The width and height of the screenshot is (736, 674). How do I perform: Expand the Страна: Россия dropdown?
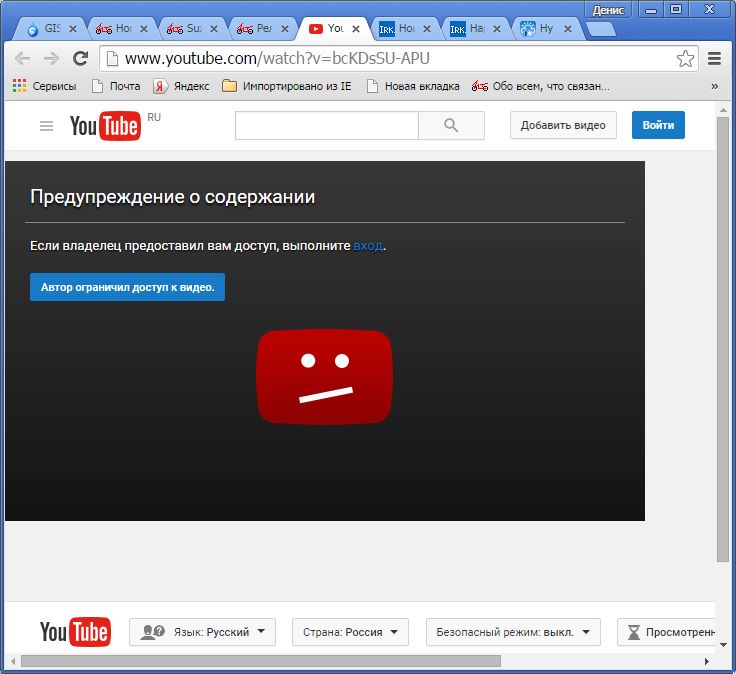click(x=350, y=632)
